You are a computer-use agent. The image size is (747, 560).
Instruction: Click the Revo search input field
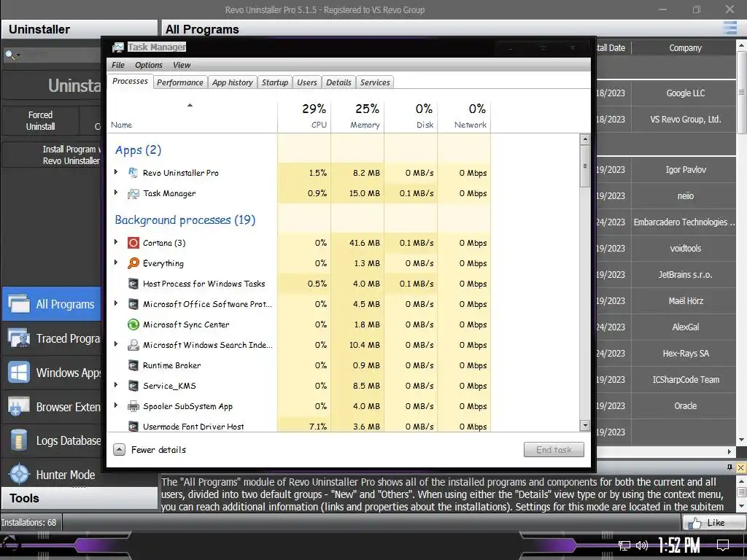tap(61, 54)
